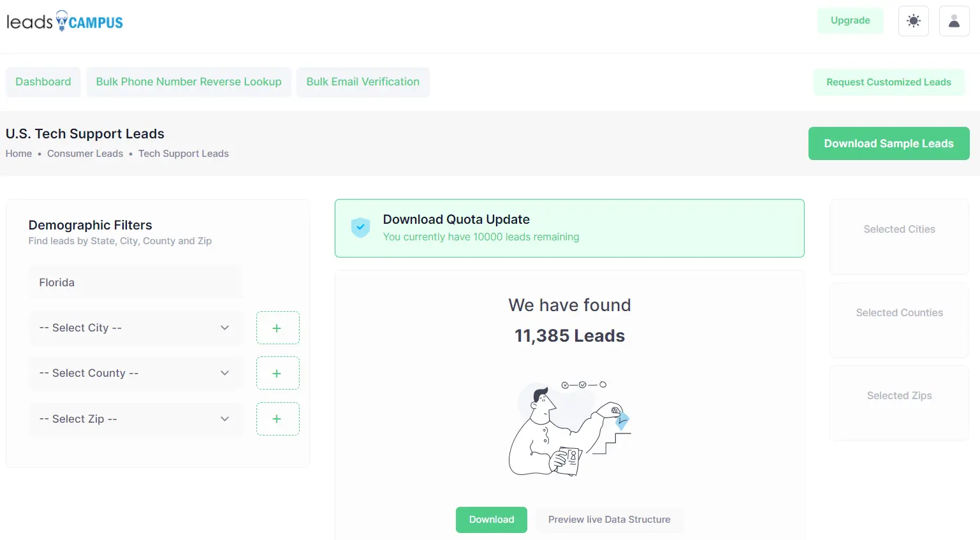This screenshot has width=980, height=540.
Task: Open the Dashboard tab
Action: [43, 82]
